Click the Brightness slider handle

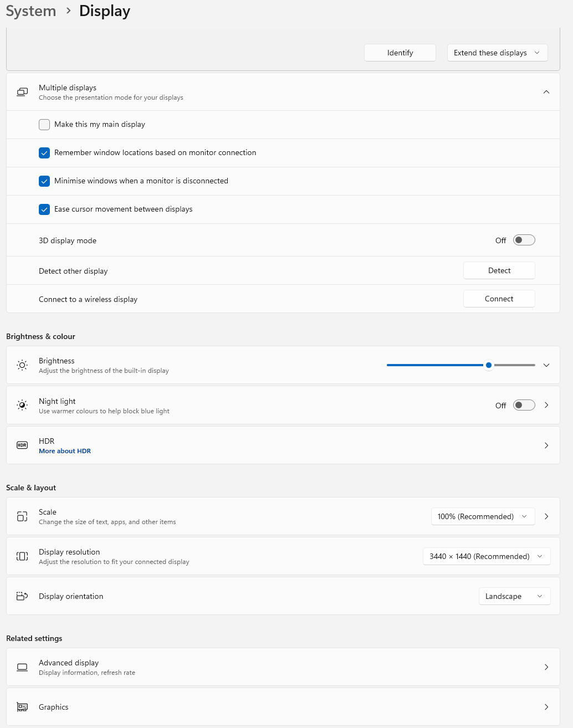coord(489,365)
